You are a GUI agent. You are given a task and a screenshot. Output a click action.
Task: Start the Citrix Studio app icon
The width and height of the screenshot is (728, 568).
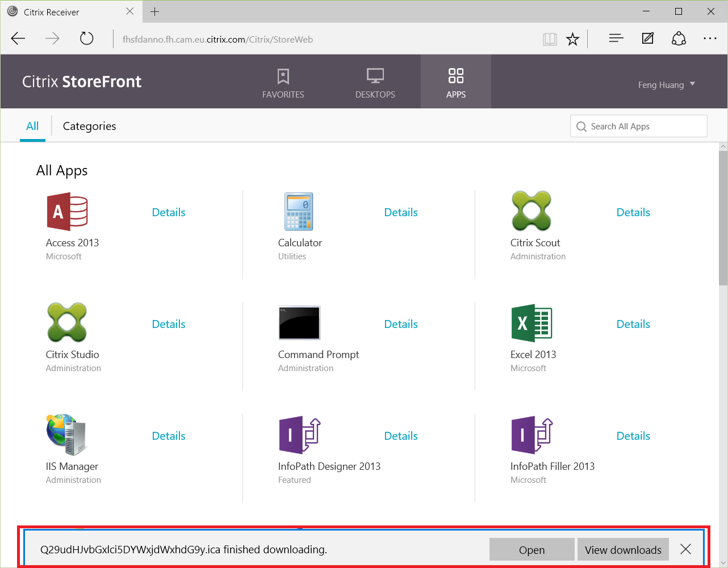click(x=67, y=323)
